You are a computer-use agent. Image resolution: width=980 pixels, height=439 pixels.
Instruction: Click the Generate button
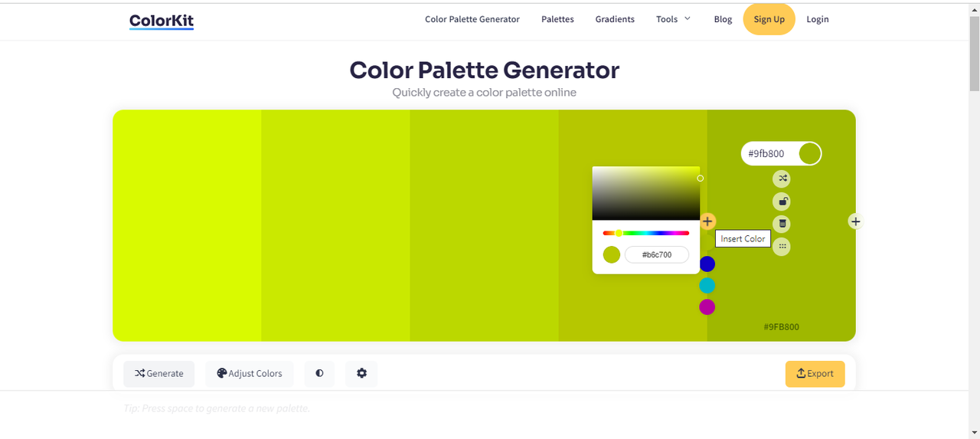click(x=159, y=374)
